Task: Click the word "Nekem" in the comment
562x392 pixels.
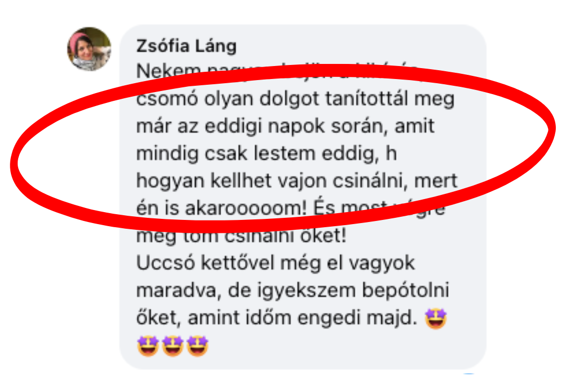Action: coord(168,72)
